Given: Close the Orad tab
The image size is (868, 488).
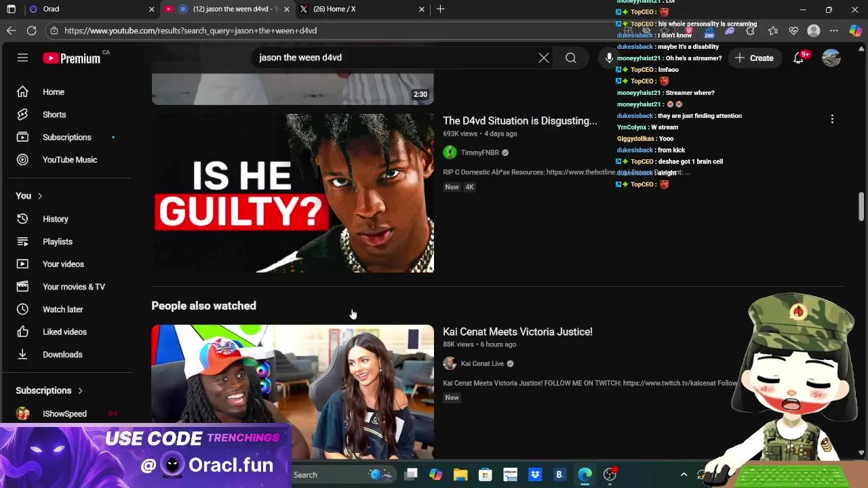Looking at the screenshot, I should [151, 9].
